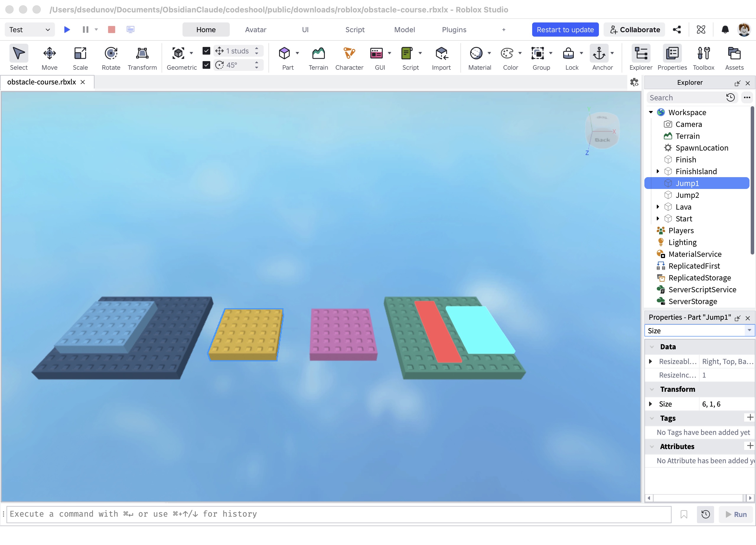
Task: Expand the Lava node
Action: click(658, 207)
